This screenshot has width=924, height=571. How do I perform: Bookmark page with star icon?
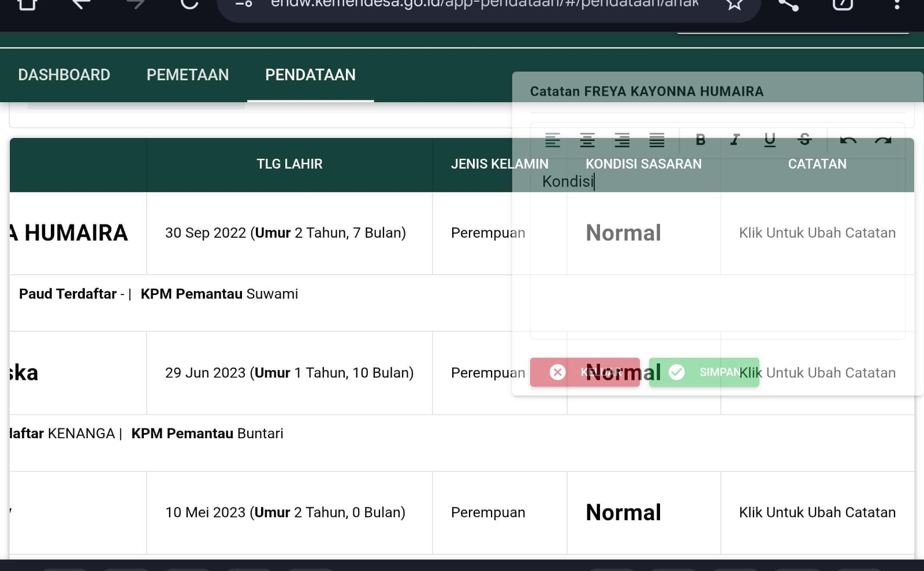[x=735, y=5]
